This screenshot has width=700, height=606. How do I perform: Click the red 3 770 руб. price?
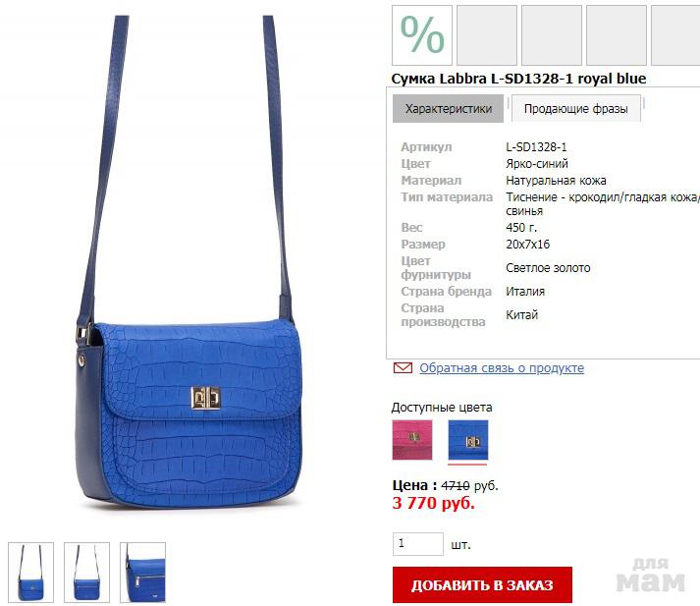(434, 503)
